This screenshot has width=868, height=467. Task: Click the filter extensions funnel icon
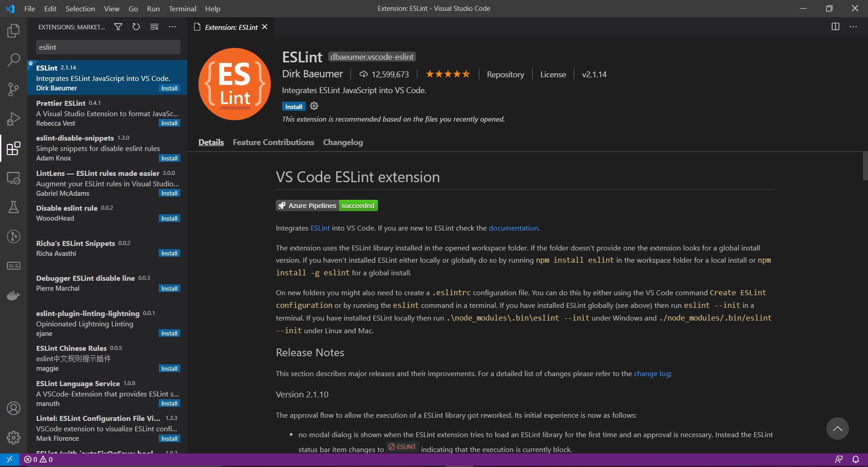[118, 27]
